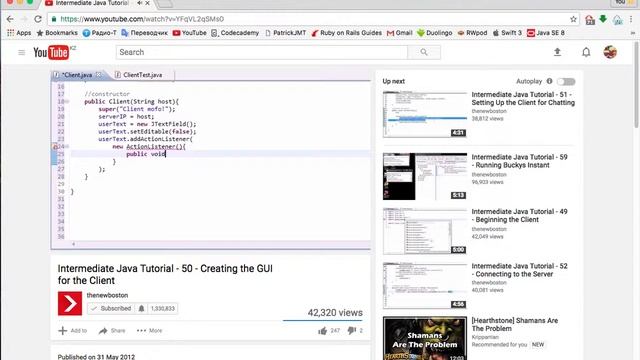Open the RWpod bookmark
640x360 pixels.
click(472, 33)
